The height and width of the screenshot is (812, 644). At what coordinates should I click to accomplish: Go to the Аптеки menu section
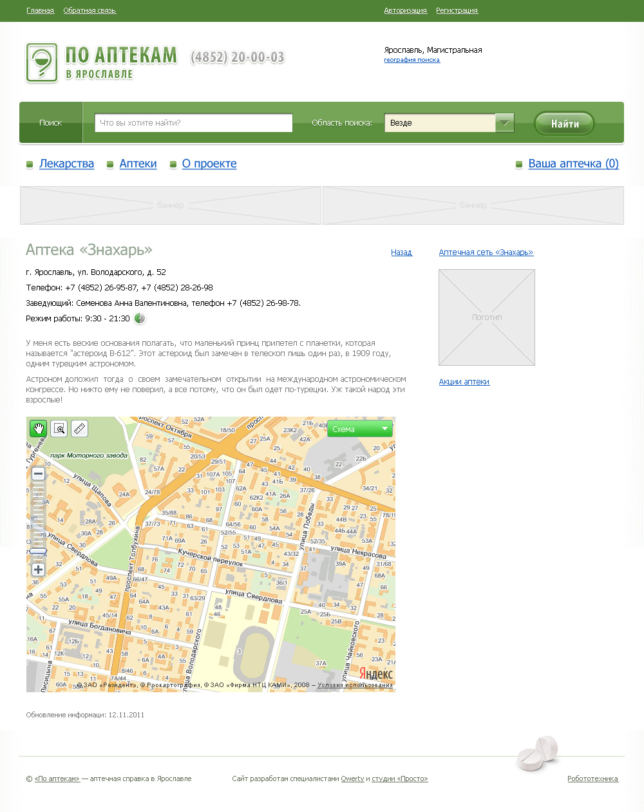point(138,164)
